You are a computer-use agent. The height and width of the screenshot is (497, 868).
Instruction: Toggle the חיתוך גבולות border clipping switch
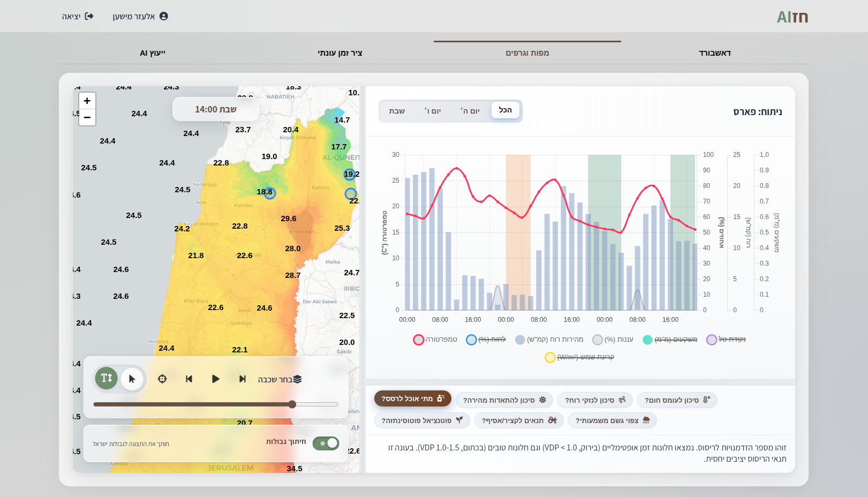pos(326,443)
